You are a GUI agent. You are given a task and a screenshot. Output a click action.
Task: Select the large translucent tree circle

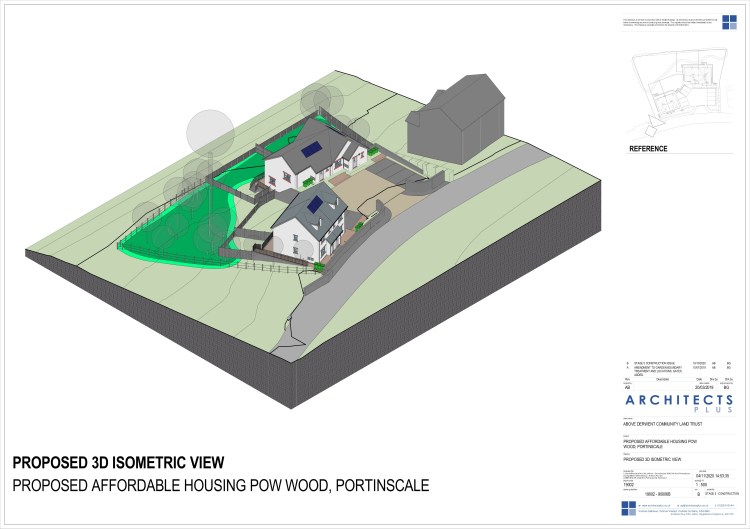coord(210,133)
